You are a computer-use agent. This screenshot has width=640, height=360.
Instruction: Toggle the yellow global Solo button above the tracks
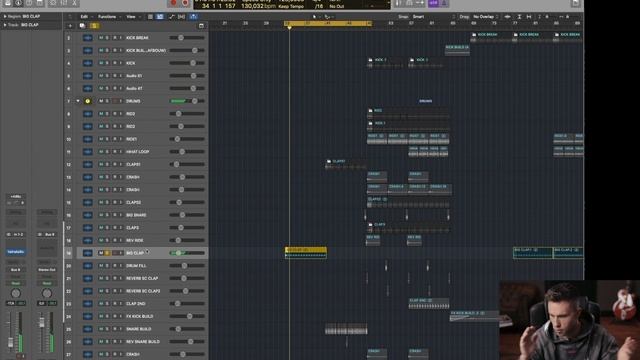94,26
